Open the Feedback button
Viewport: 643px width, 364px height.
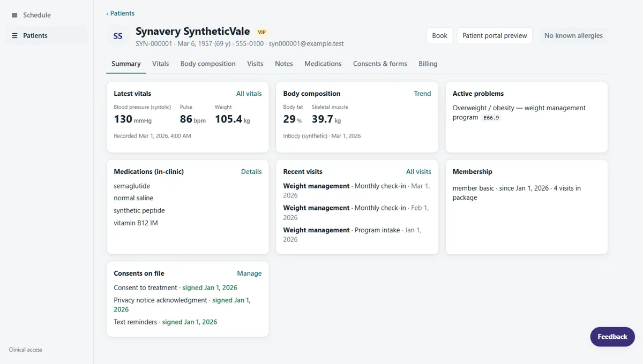[612, 337]
